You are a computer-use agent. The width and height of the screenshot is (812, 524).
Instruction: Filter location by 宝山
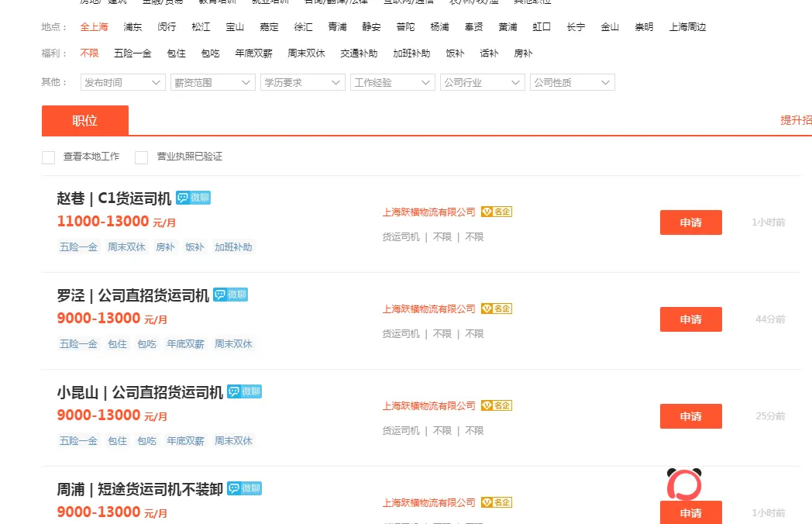coord(235,27)
